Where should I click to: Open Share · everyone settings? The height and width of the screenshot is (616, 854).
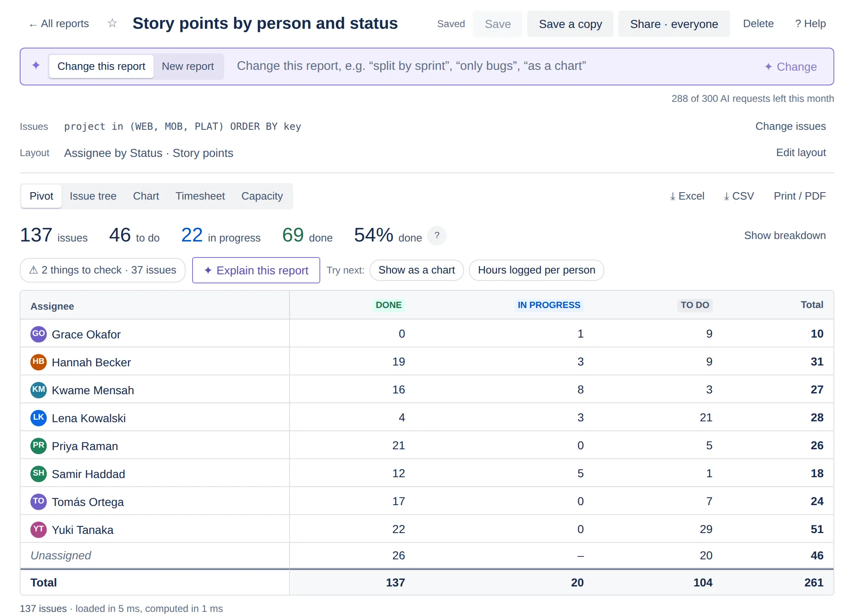click(x=674, y=24)
